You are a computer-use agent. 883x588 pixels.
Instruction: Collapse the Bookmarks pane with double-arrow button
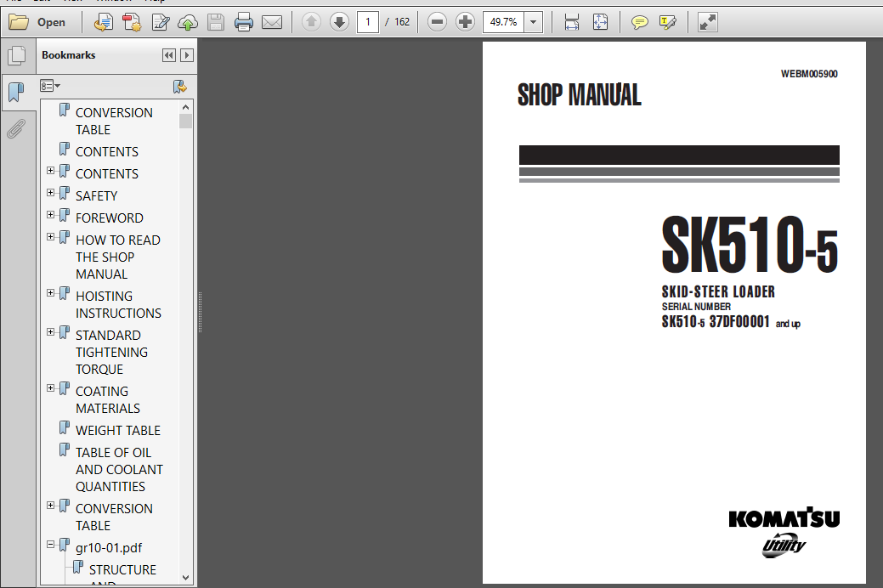click(x=168, y=55)
